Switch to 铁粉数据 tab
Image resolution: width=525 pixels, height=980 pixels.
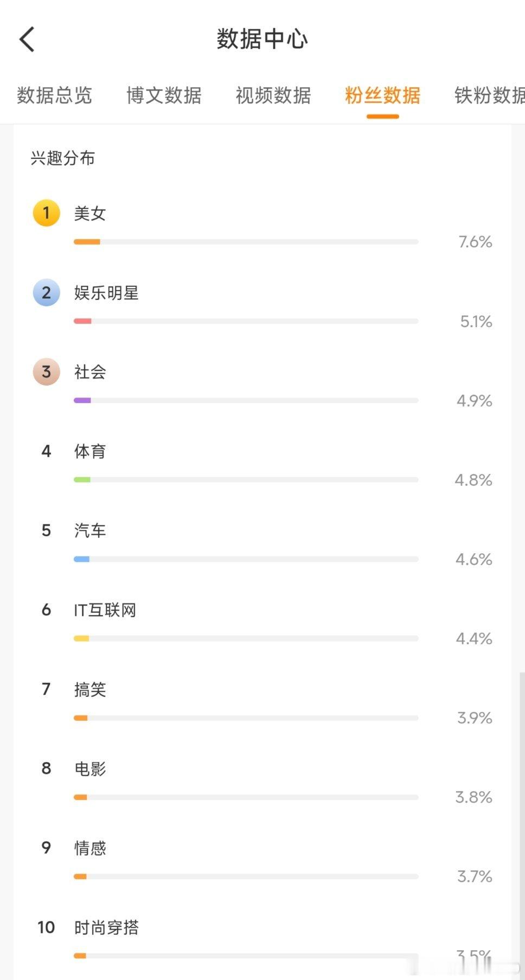point(489,95)
